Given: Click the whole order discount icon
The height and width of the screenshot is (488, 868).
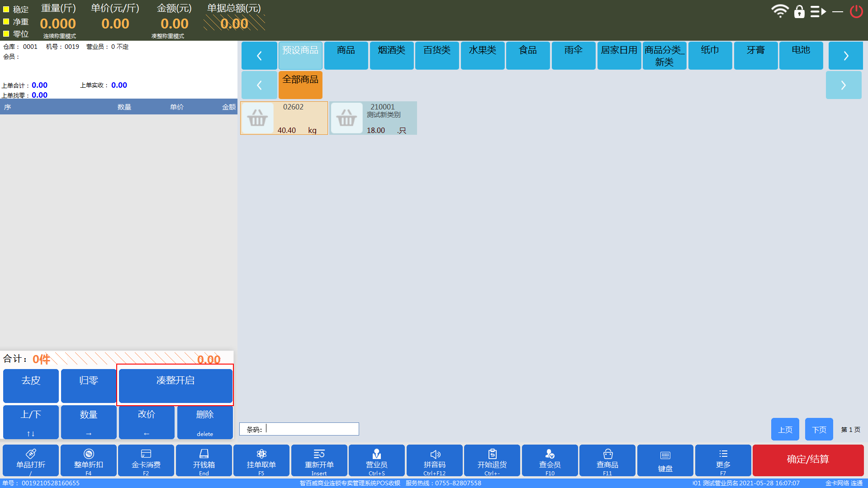Looking at the screenshot, I should click(89, 454).
